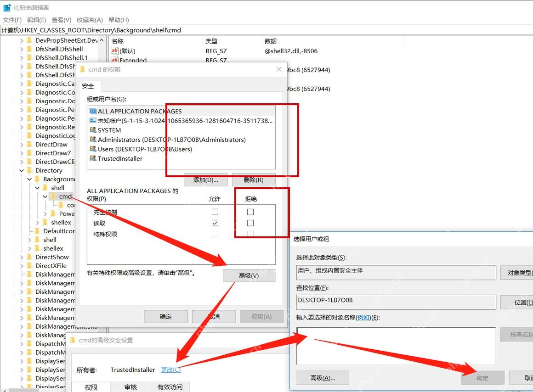Expand the Powe... subkey node
Screen dimensions: 533x392
[x=45, y=213]
